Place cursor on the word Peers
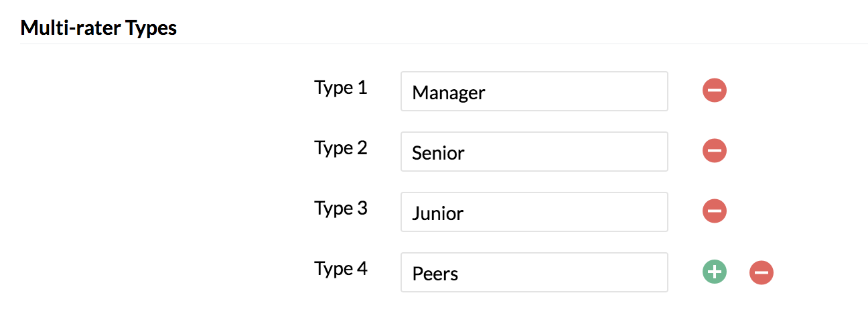This screenshot has width=868, height=334. click(x=435, y=274)
